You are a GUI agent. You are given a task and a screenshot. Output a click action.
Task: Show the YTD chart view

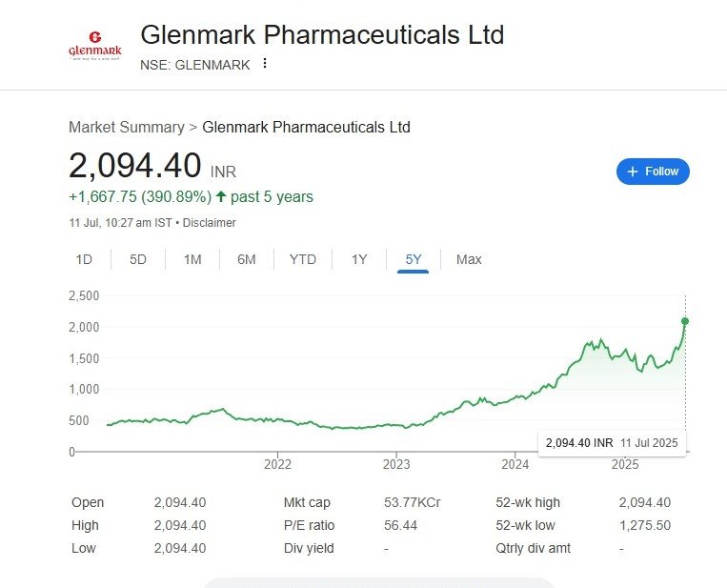[x=303, y=259]
